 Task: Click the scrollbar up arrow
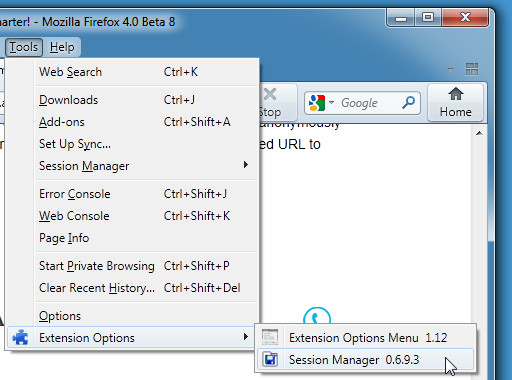tap(479, 133)
